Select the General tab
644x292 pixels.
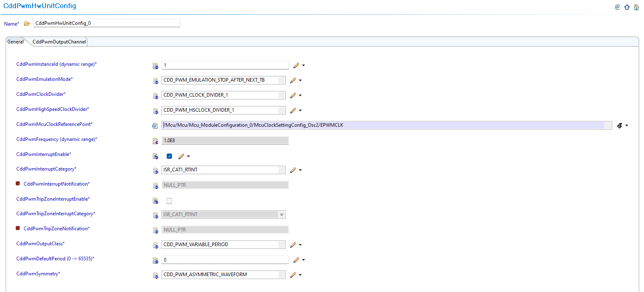click(15, 42)
